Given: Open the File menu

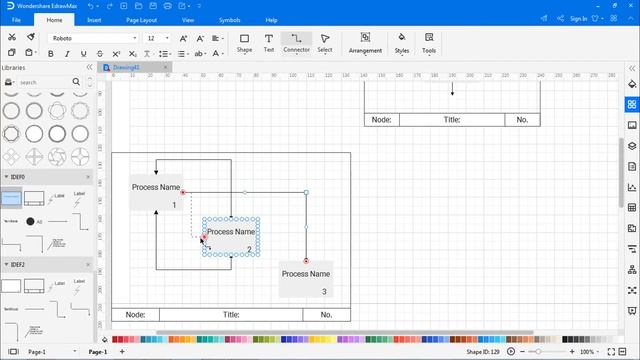Looking at the screenshot, I should (x=16, y=20).
